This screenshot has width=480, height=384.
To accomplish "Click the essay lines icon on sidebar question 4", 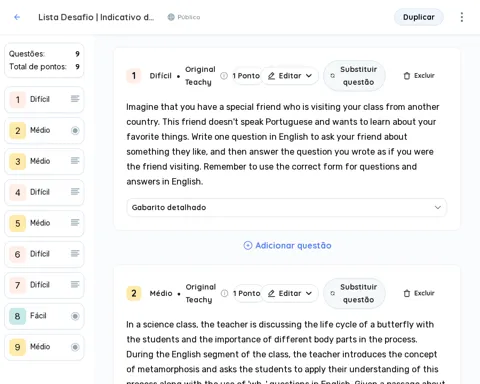I will tap(75, 192).
